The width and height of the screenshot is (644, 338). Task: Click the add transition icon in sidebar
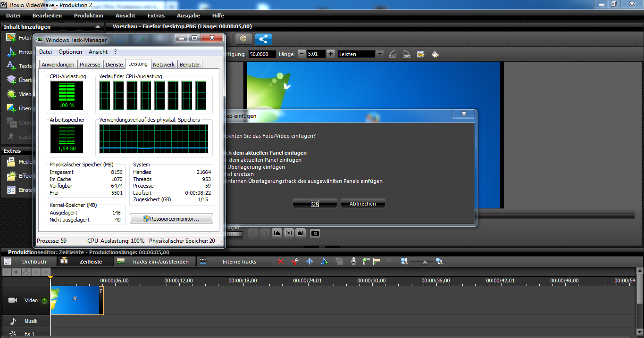(x=11, y=108)
